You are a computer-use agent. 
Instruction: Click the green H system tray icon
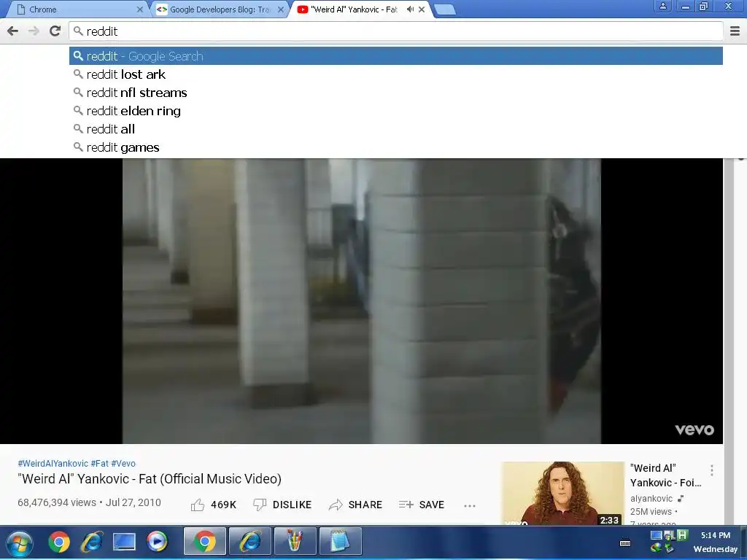[682, 534]
